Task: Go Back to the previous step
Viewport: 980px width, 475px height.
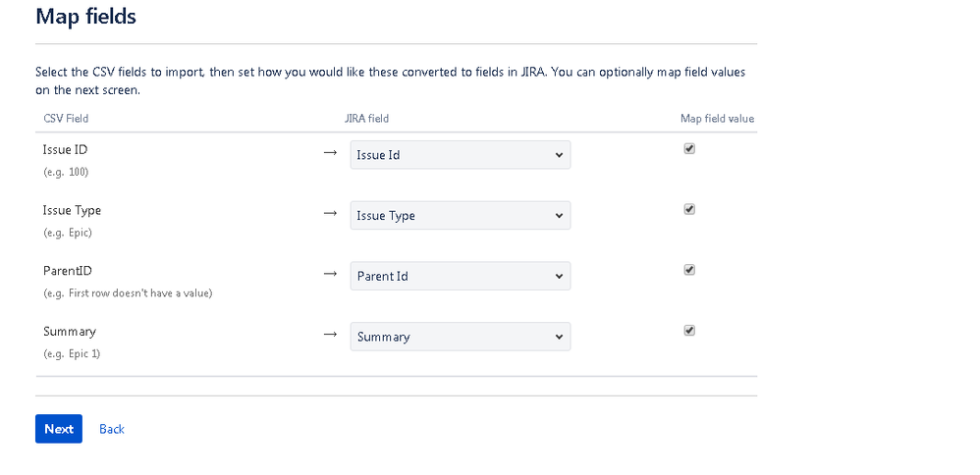Action: [112, 429]
